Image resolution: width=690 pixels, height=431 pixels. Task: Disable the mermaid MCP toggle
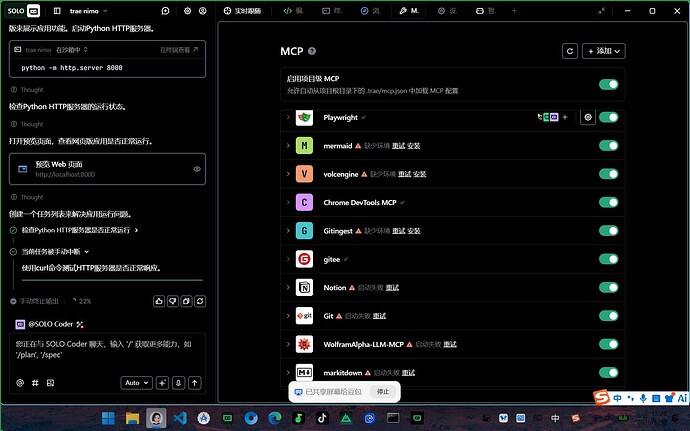[x=609, y=146]
